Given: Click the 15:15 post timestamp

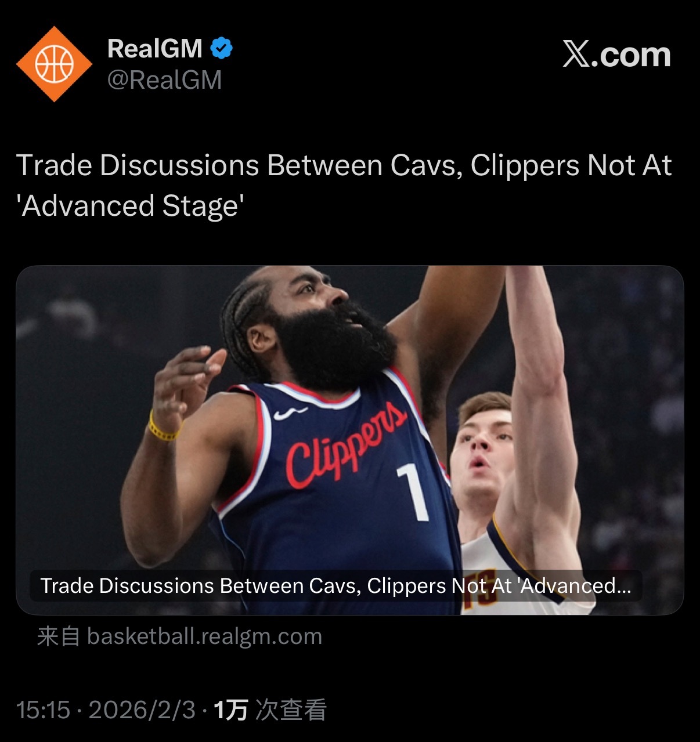Looking at the screenshot, I should click(x=43, y=710).
